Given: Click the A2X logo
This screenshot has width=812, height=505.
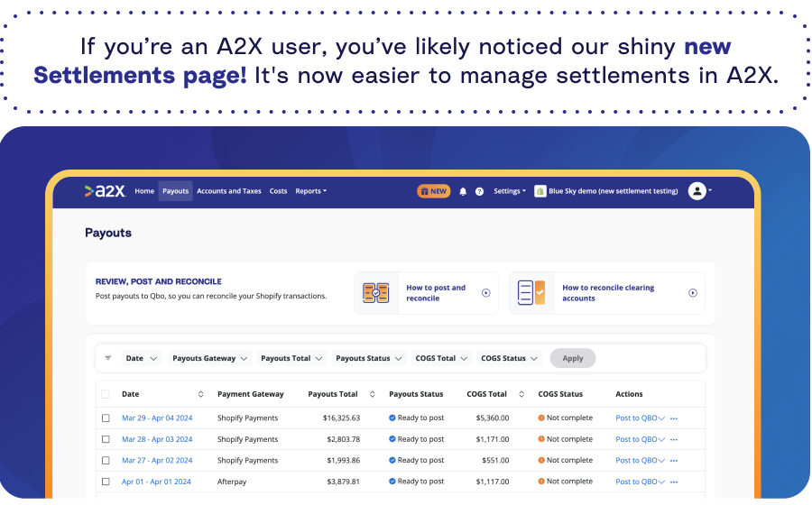Looking at the screenshot, I should [106, 191].
